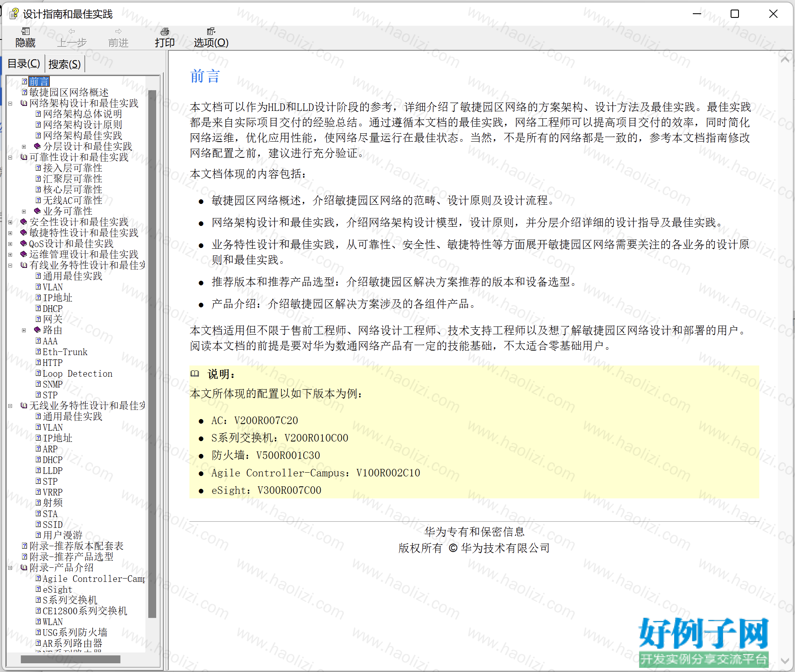The image size is (795, 672).
Task: Click the open-book icon of 有线业务特性设计
Action: (24, 265)
